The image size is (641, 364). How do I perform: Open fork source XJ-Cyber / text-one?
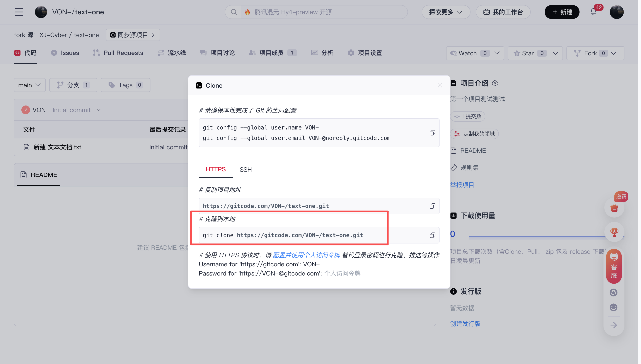69,35
